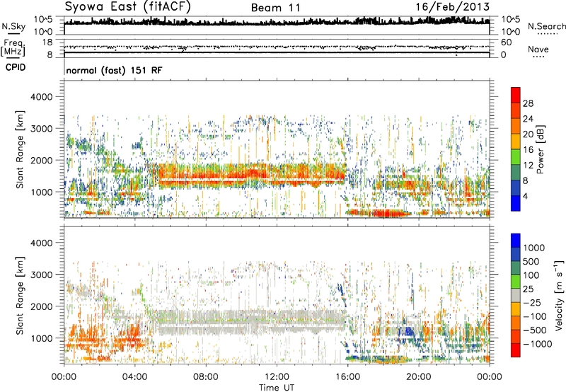Image resolution: width=566 pixels, height=392 pixels.
Task: Pick the grey −25 to 25 Velocity colorbar segment
Action: coord(516,295)
